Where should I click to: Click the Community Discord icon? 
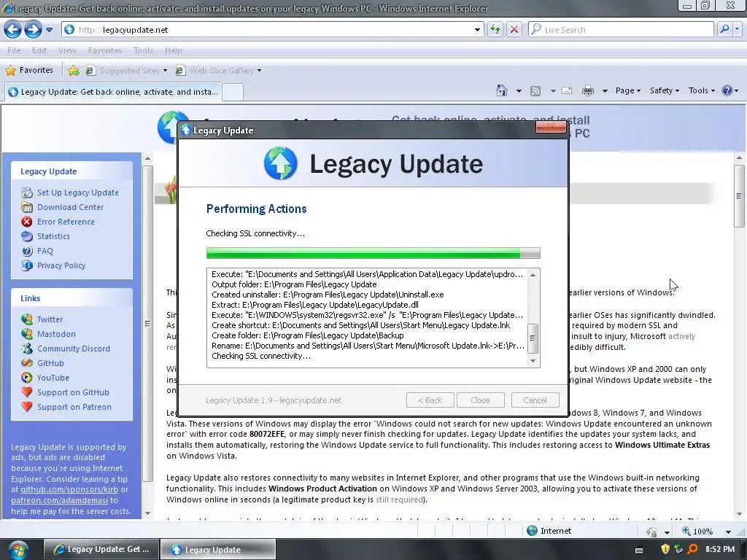pyautogui.click(x=27, y=349)
